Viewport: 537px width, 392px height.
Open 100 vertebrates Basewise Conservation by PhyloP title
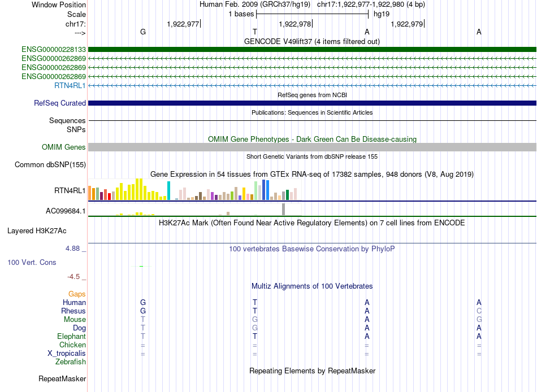pos(311,249)
